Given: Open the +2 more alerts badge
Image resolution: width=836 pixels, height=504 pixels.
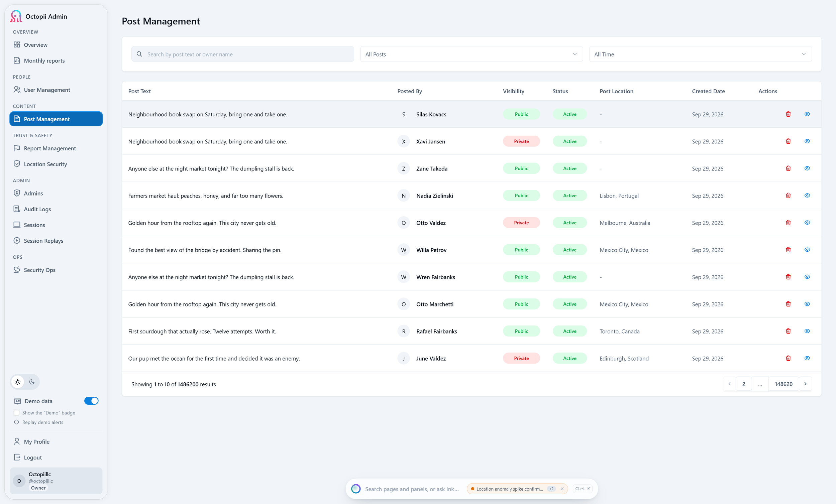Looking at the screenshot, I should pyautogui.click(x=551, y=489).
